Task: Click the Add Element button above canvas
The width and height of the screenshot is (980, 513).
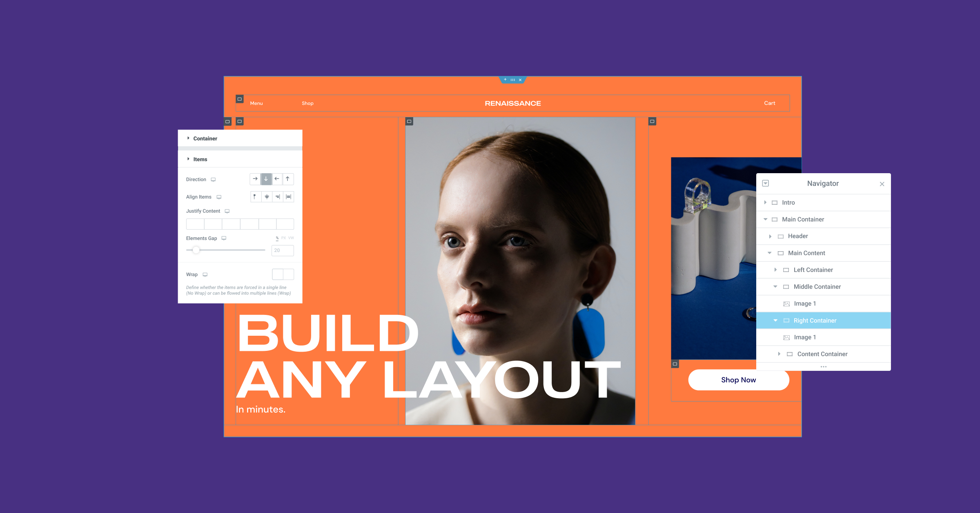Action: [505, 80]
